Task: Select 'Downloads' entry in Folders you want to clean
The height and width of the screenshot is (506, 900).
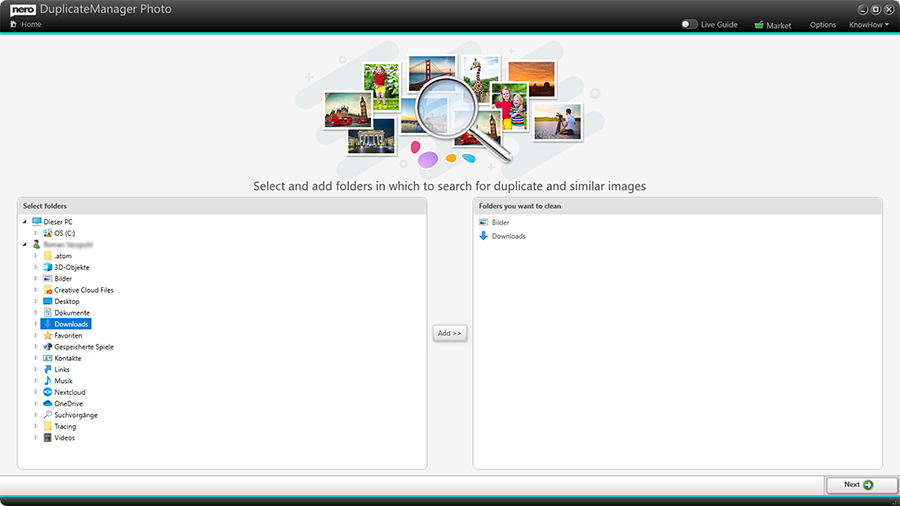Action: pyautogui.click(x=509, y=236)
